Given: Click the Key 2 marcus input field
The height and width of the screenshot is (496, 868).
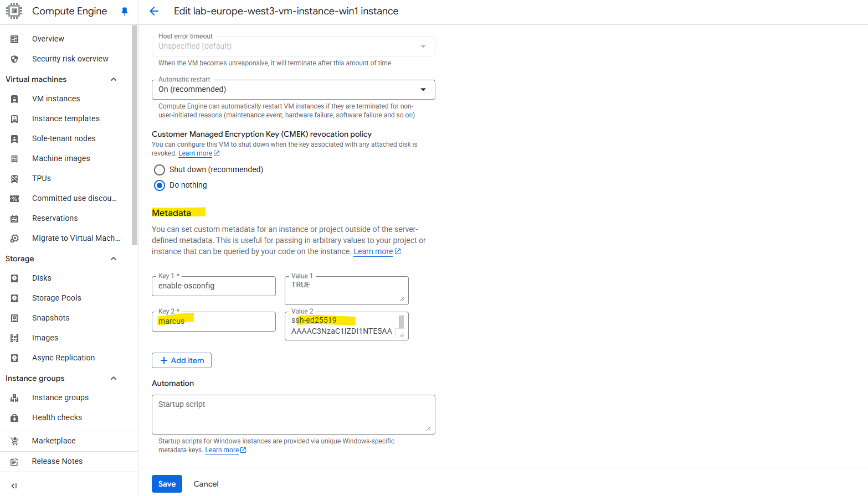Looking at the screenshot, I should click(x=214, y=322).
